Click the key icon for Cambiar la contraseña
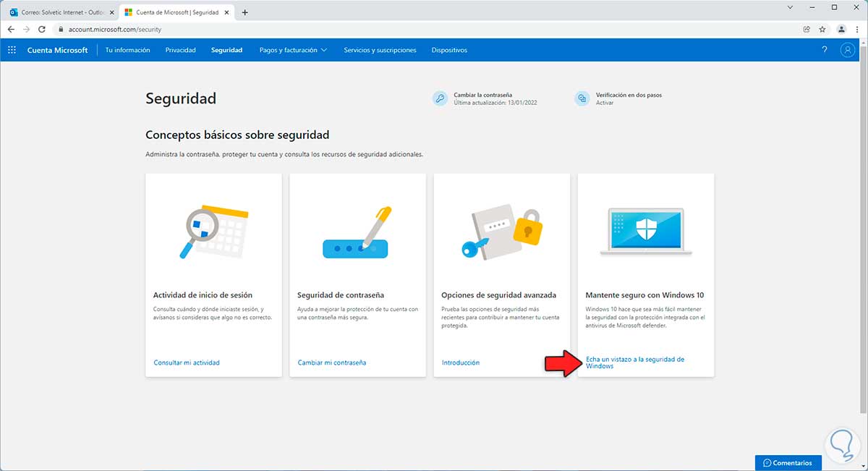The width and height of the screenshot is (868, 471). click(440, 98)
